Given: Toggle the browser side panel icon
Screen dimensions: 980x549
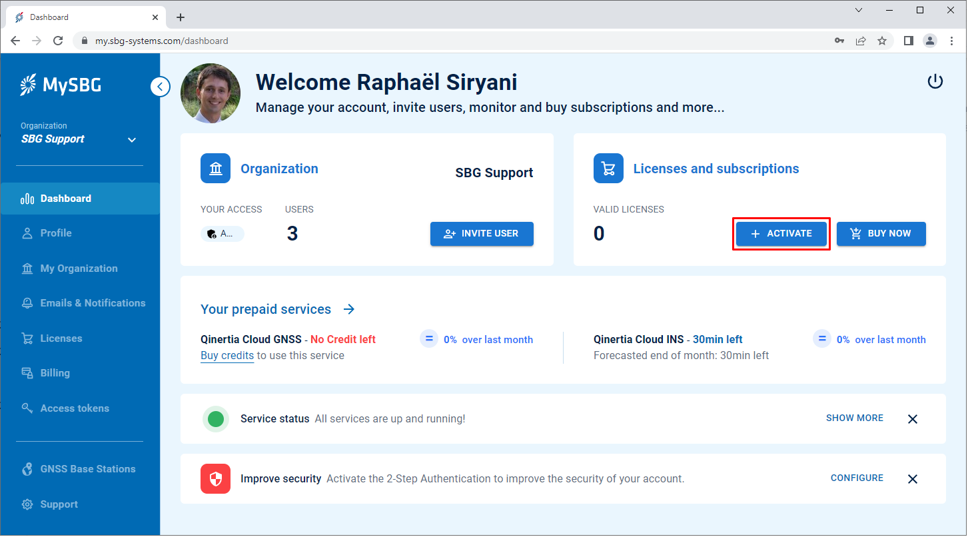Looking at the screenshot, I should (x=908, y=41).
